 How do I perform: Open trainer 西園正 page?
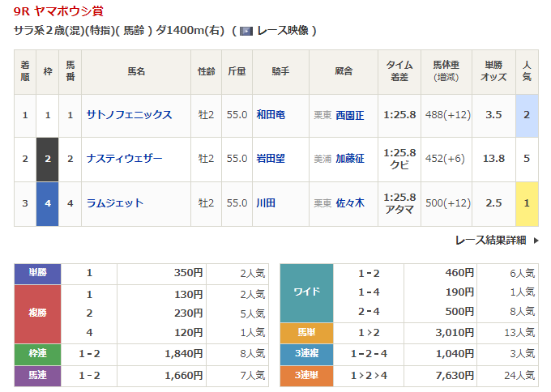point(349,115)
